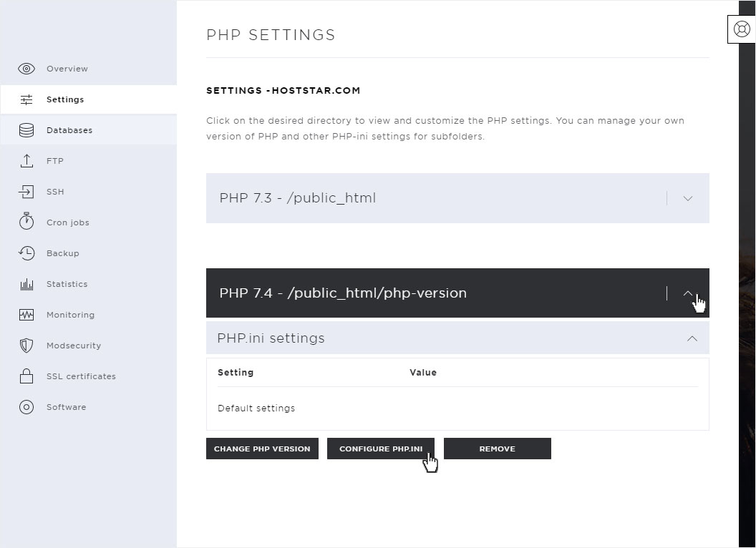Collapse the PHP.ini settings panel chevron

pos(692,338)
